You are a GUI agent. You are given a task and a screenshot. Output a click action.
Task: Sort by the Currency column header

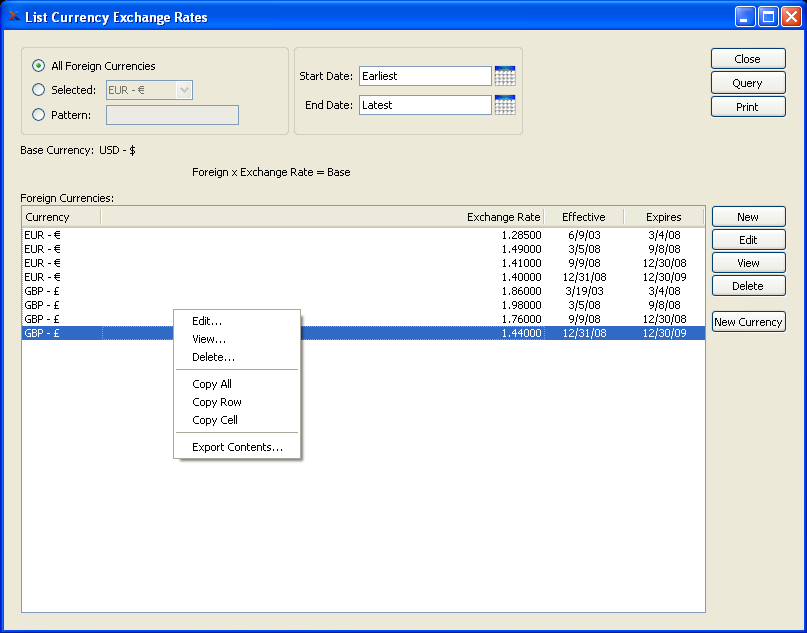pos(60,217)
